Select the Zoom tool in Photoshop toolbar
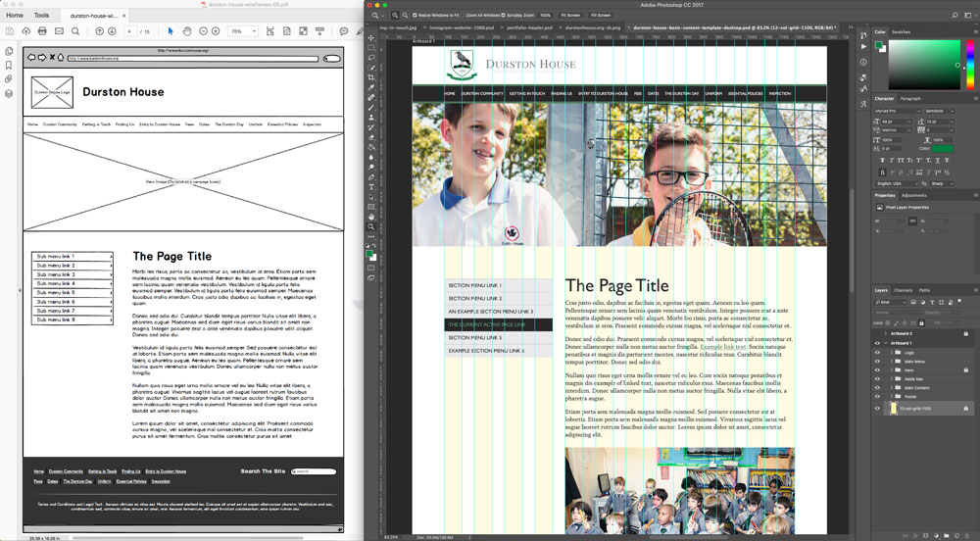The width and height of the screenshot is (980, 541). [x=371, y=226]
